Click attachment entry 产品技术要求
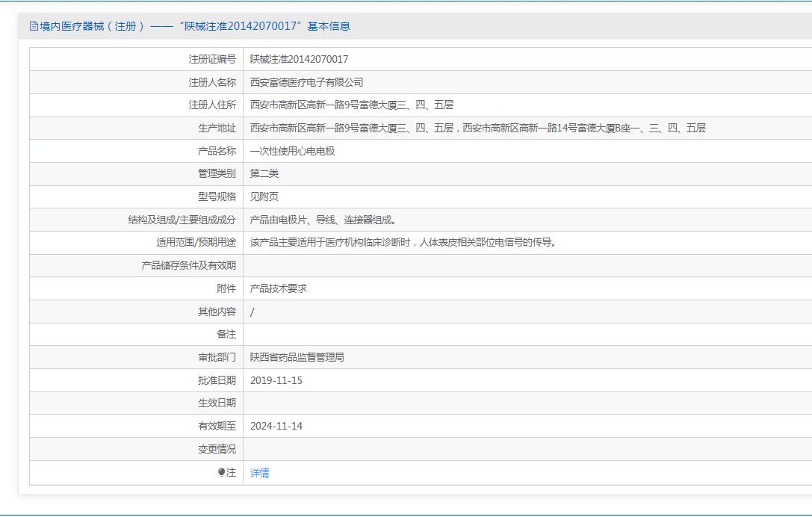 278,288
